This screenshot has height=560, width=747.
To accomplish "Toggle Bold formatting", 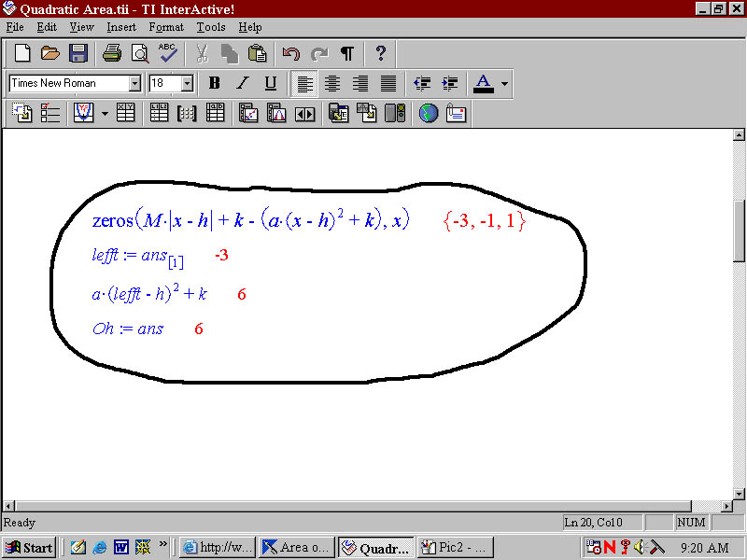I will click(x=214, y=83).
